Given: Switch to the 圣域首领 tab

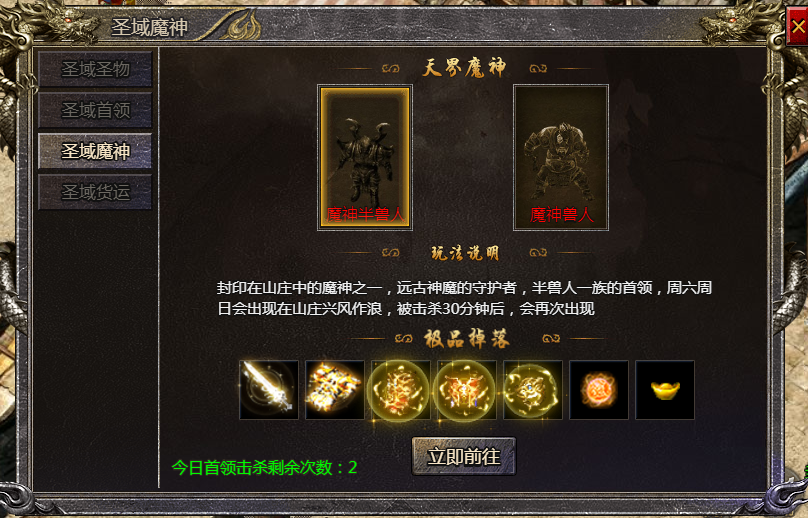Looking at the screenshot, I should [95, 110].
